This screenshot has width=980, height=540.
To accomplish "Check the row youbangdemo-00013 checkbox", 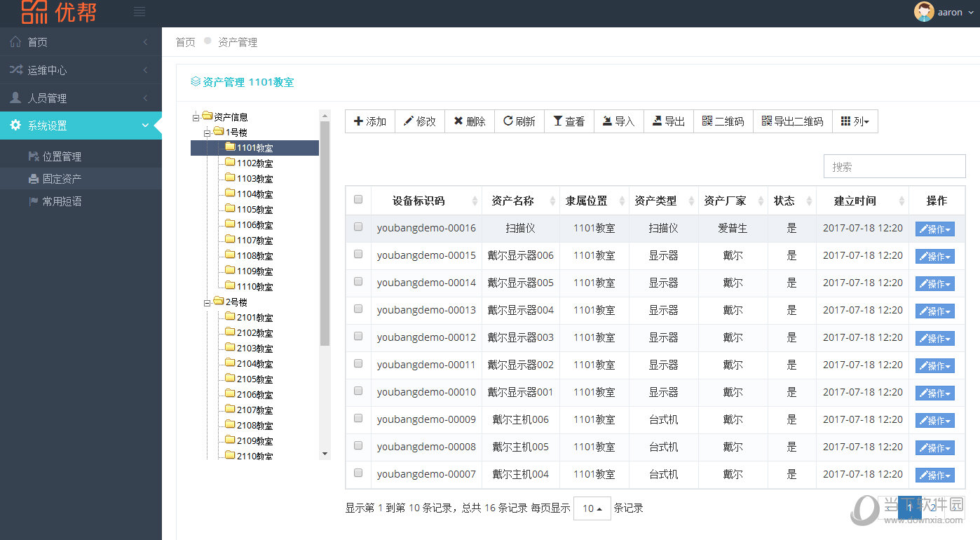I will pyautogui.click(x=358, y=309).
